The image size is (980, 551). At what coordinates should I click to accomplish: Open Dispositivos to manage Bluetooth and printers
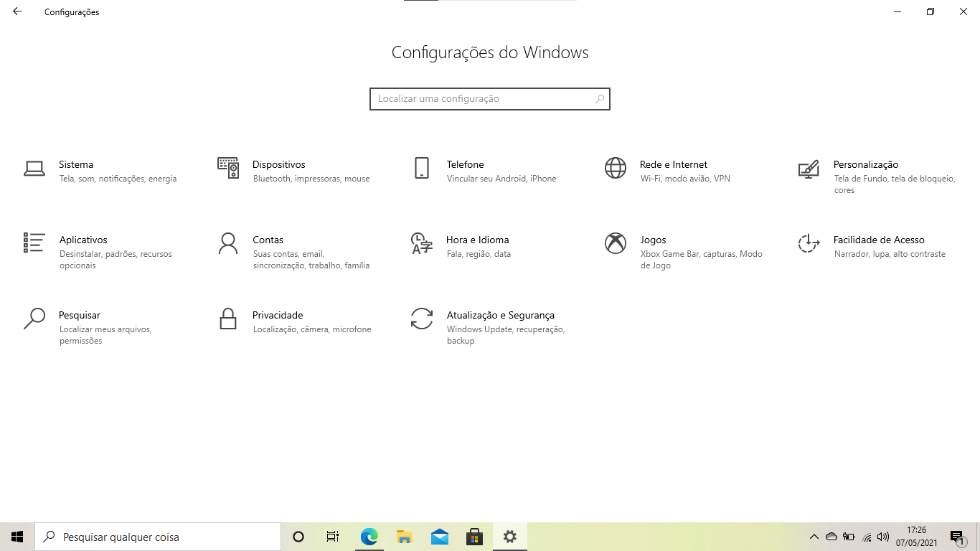click(x=278, y=171)
